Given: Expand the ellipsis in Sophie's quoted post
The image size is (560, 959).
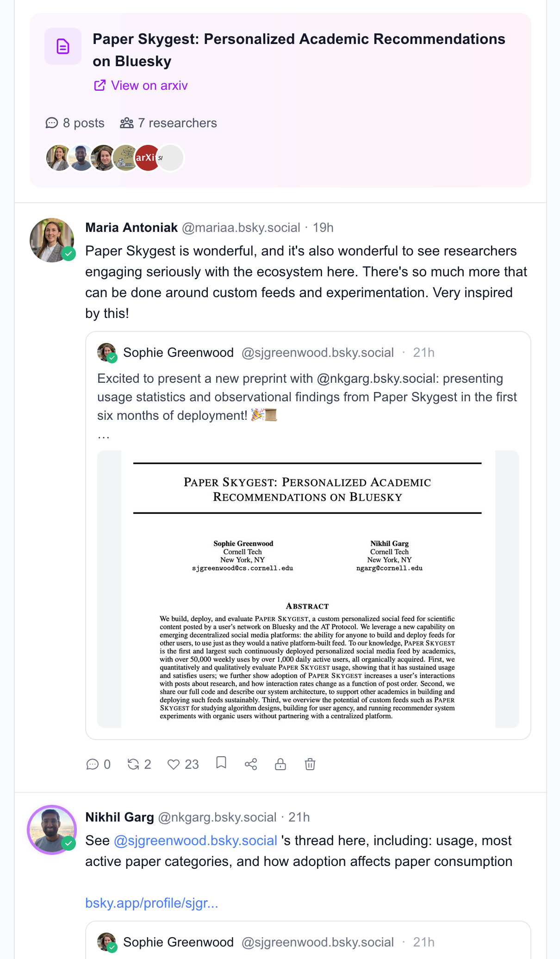Looking at the screenshot, I should (x=103, y=436).
